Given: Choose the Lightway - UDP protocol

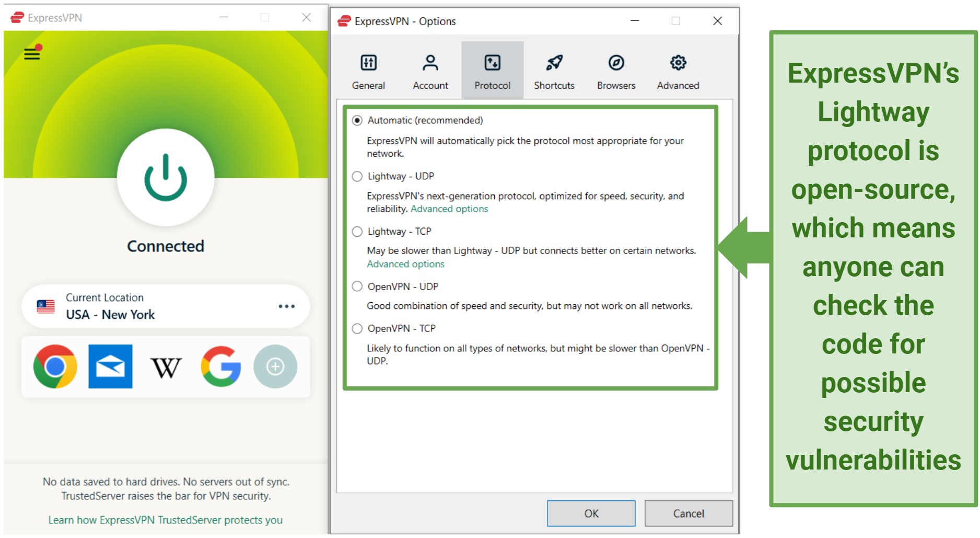Looking at the screenshot, I should click(x=357, y=177).
